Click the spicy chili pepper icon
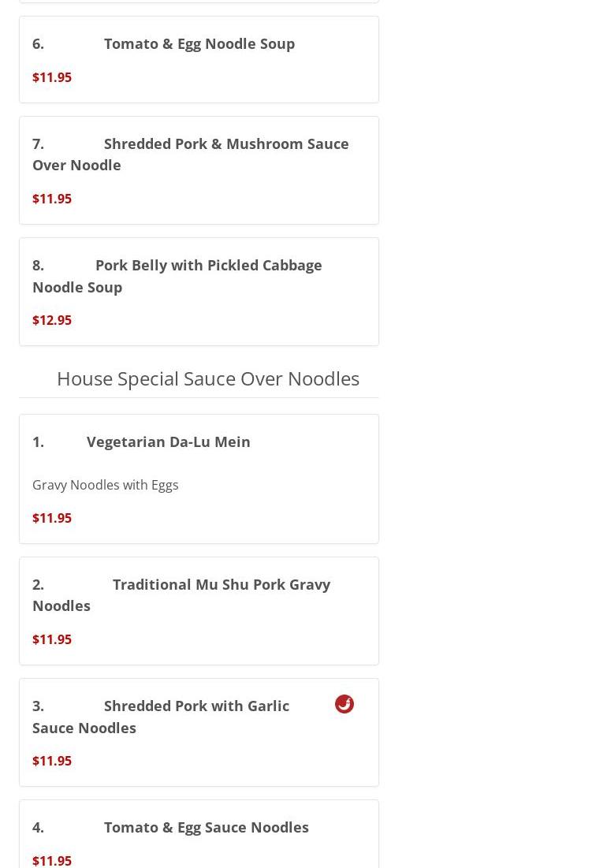Viewport: 607px width, 868px height. click(x=344, y=704)
